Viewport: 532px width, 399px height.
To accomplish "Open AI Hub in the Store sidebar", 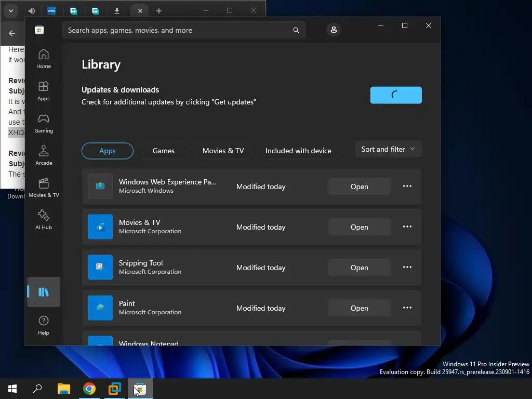I will pos(44,220).
